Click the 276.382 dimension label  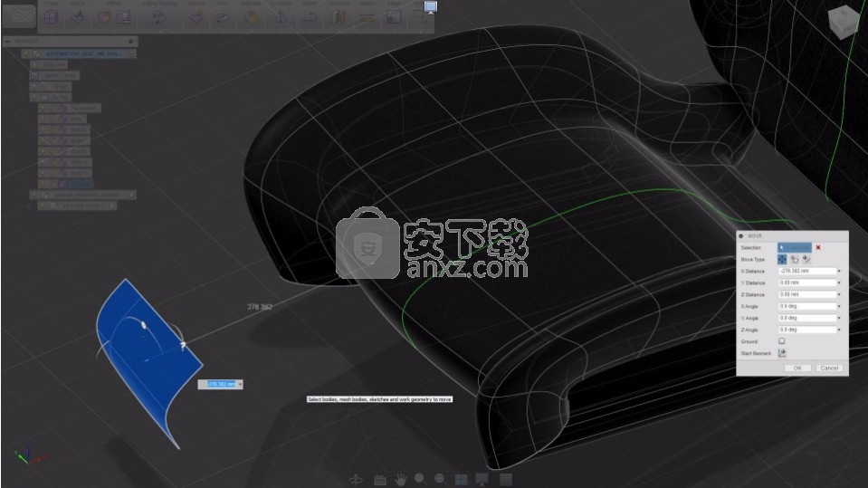click(260, 307)
